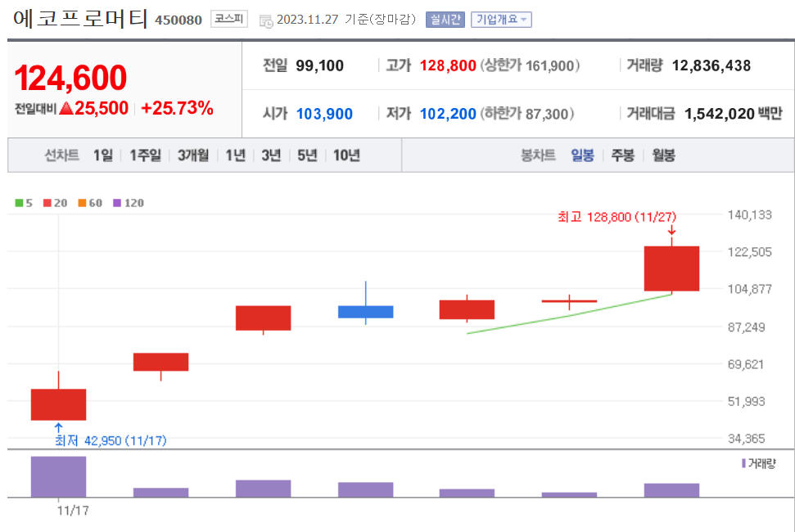
Task: Click the 선차트 line chart label
Action: click(62, 155)
